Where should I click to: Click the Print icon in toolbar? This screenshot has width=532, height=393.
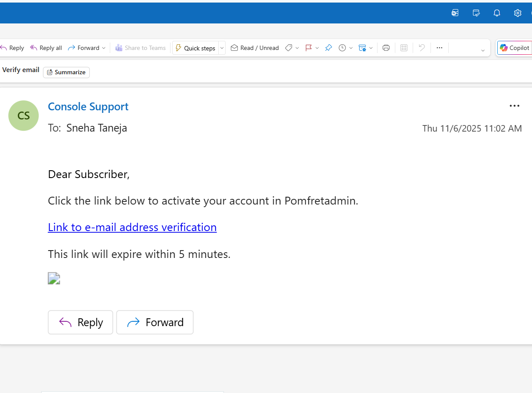click(386, 48)
